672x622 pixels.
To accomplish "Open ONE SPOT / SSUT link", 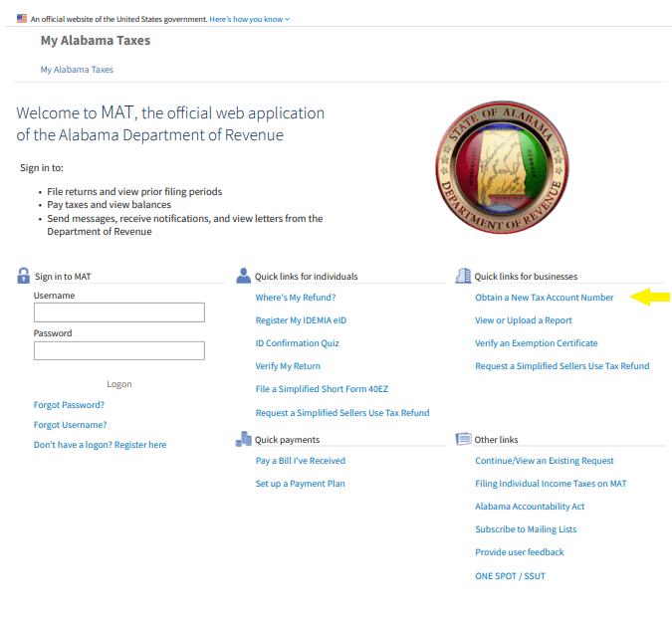I will [x=510, y=576].
